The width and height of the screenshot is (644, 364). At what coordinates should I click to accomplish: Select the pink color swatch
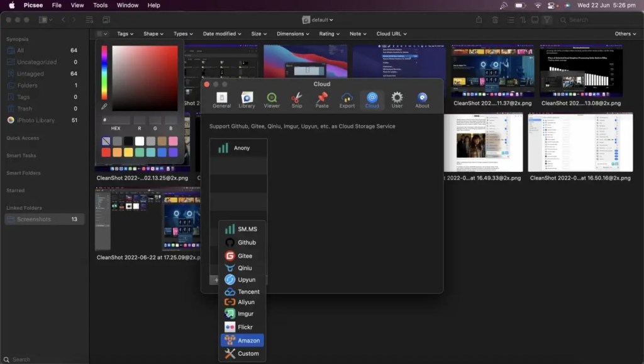click(x=173, y=141)
